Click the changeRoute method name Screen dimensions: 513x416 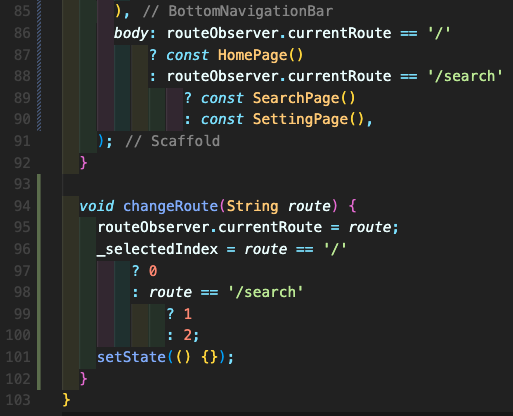click(x=170, y=206)
